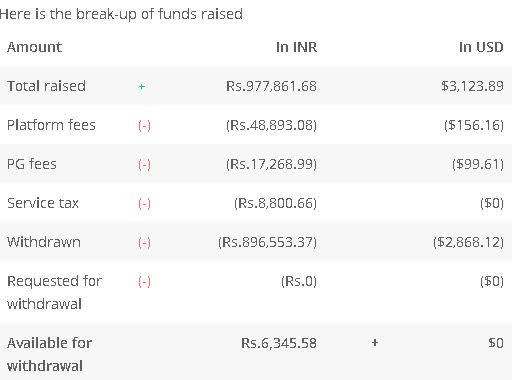Click the plus sign in Available for withdrawal row

(375, 343)
